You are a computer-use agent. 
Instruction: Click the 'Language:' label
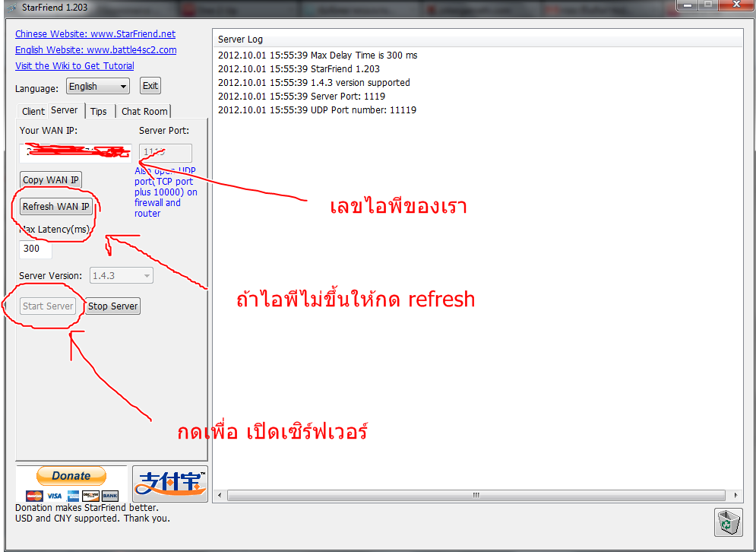(36, 89)
